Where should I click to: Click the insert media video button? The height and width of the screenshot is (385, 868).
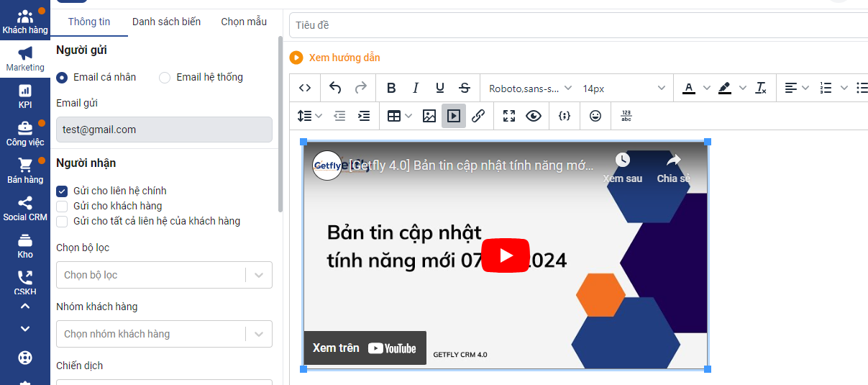click(x=454, y=116)
